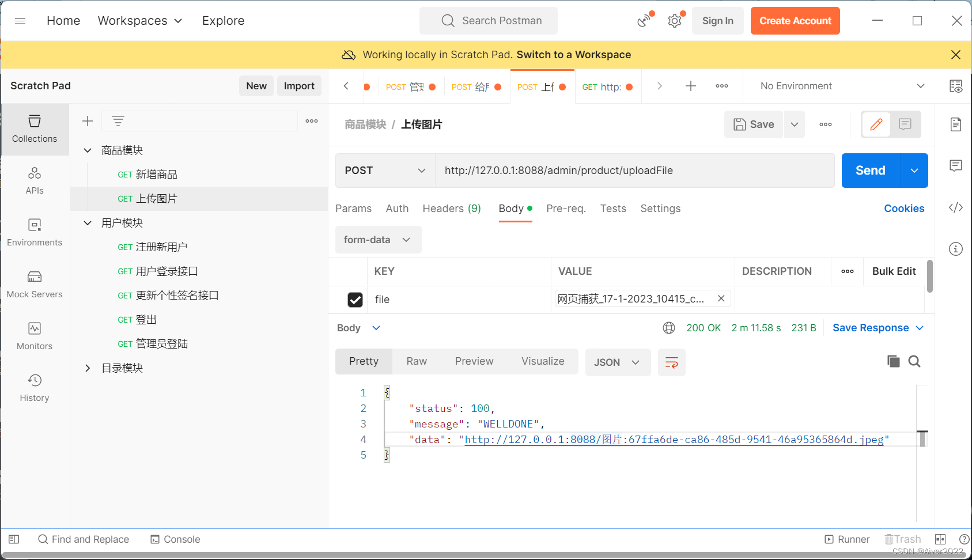Collapse the 商品模块 collection

88,150
